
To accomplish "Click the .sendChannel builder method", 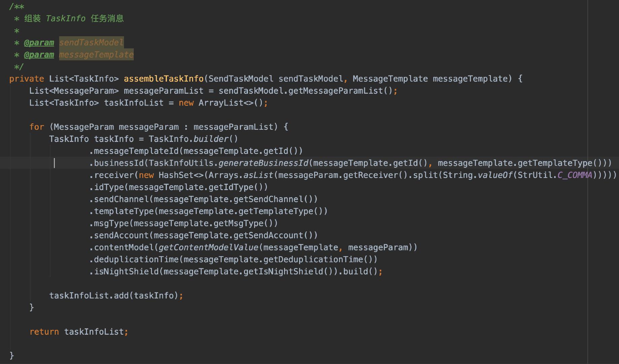I will coord(121,200).
